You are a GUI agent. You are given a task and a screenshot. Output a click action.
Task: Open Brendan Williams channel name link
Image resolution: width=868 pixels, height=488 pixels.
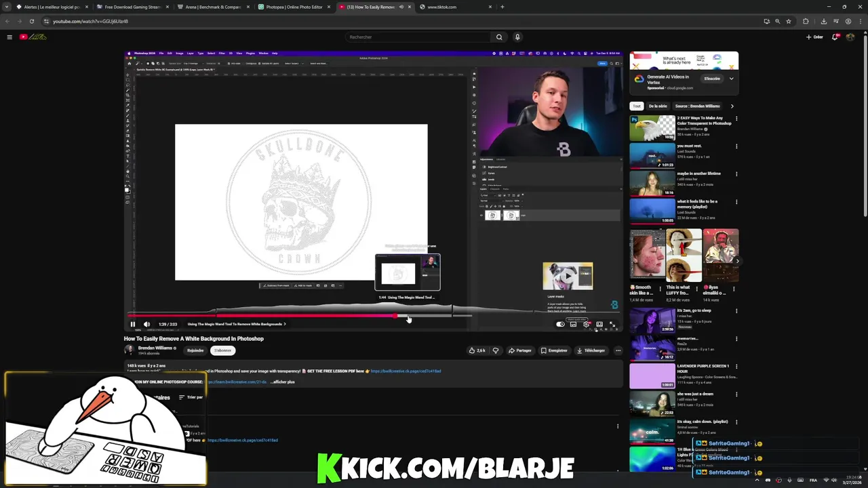pos(155,348)
